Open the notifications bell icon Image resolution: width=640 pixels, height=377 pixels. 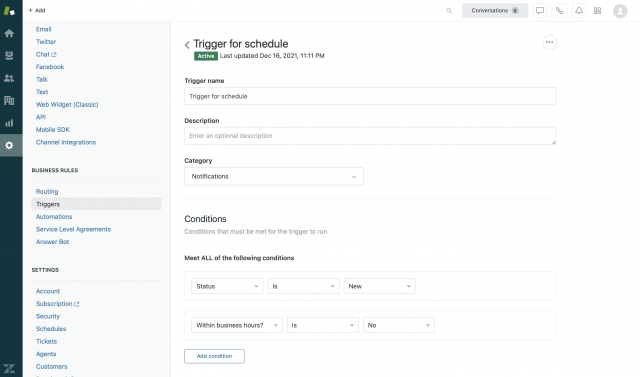point(579,11)
